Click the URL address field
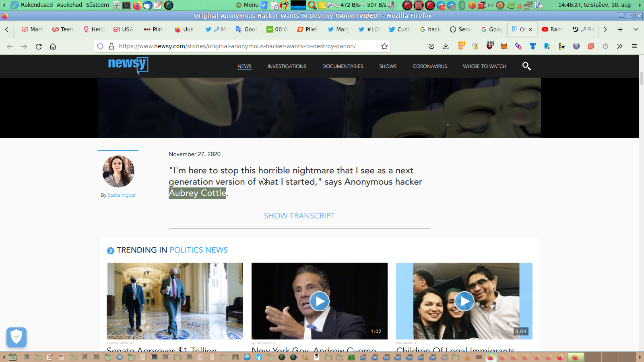644x362 pixels. (242, 46)
